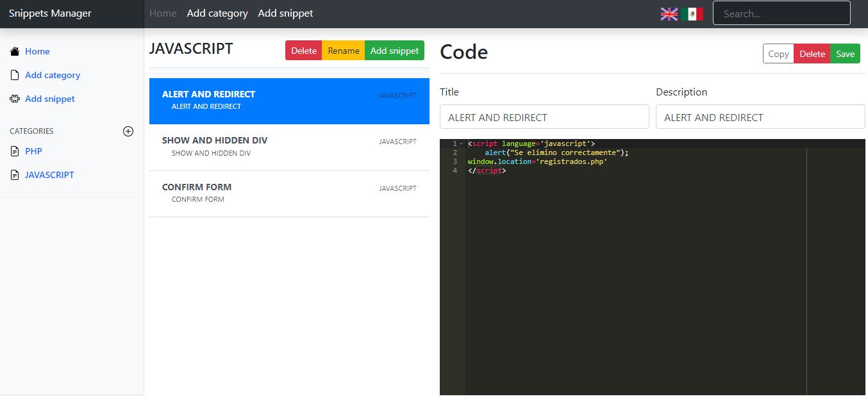Image resolution: width=868 pixels, height=401 pixels.
Task: Open Add category via the sidebar page icon
Action: click(x=14, y=75)
